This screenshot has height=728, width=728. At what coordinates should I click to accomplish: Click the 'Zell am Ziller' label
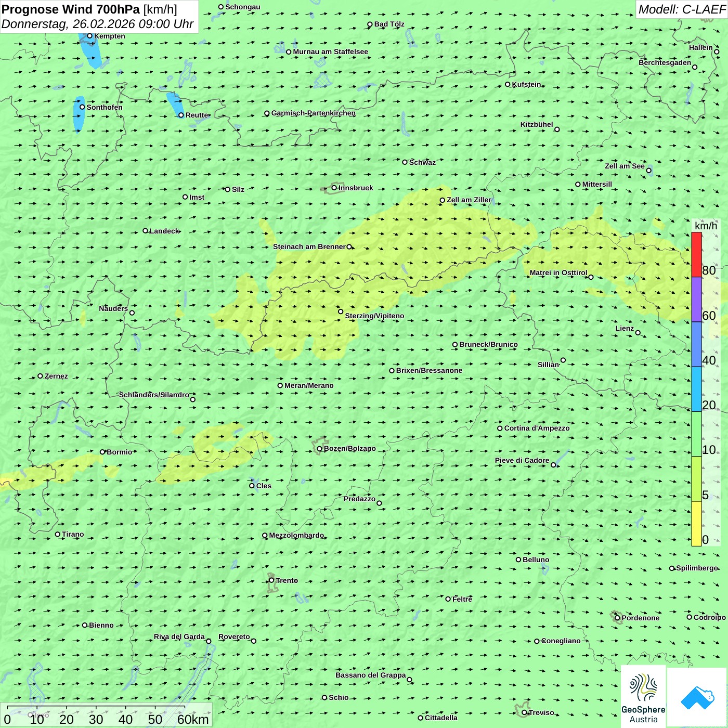[x=469, y=200]
